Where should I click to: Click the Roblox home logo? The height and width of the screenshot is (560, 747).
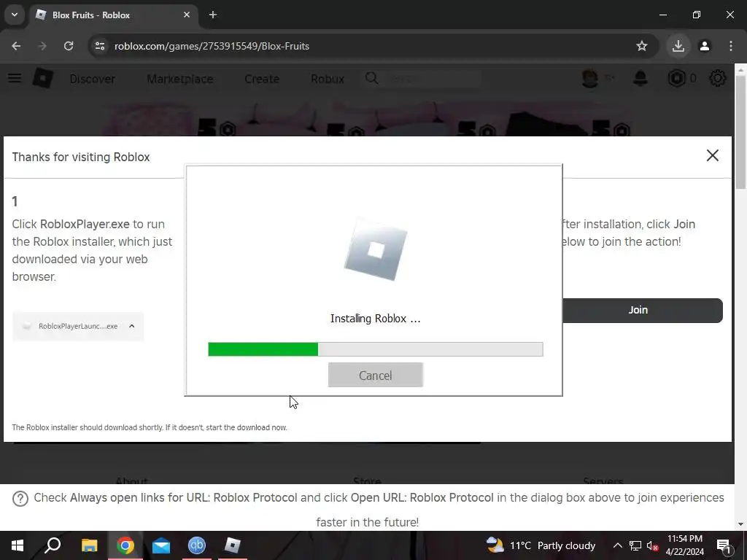pyautogui.click(x=43, y=78)
